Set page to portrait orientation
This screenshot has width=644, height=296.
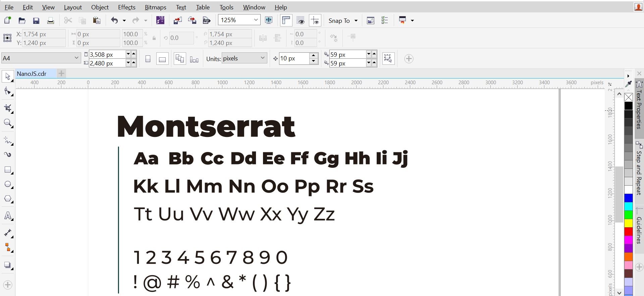[148, 59]
